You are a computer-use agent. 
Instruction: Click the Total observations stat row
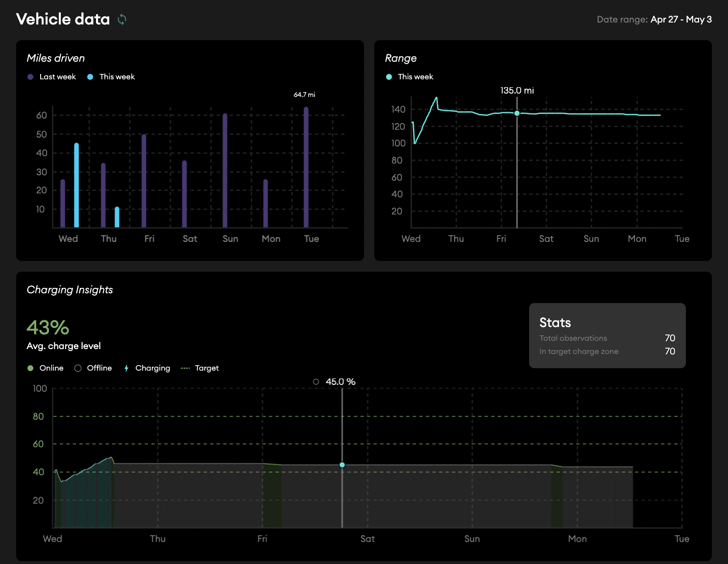pyautogui.click(x=607, y=338)
